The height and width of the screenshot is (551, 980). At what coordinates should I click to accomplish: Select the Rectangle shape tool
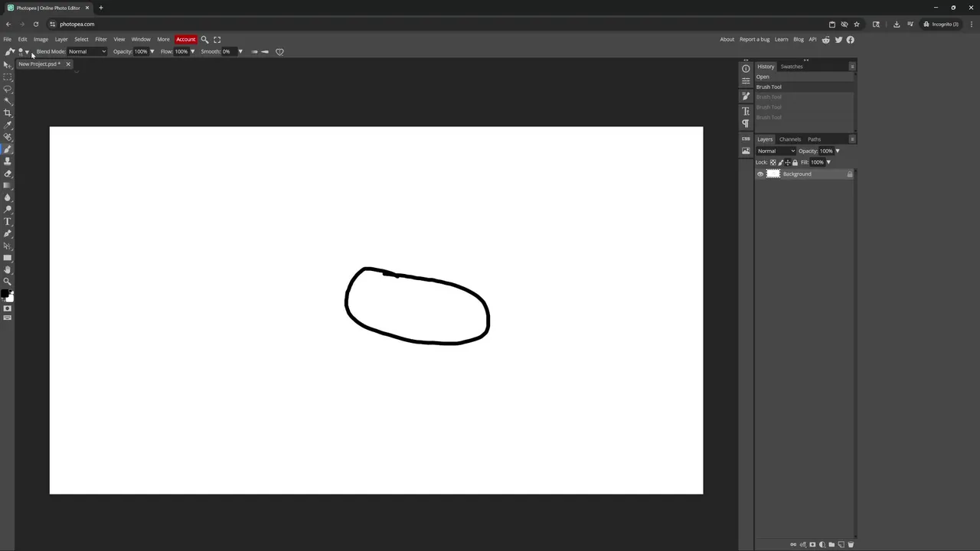pos(8,258)
